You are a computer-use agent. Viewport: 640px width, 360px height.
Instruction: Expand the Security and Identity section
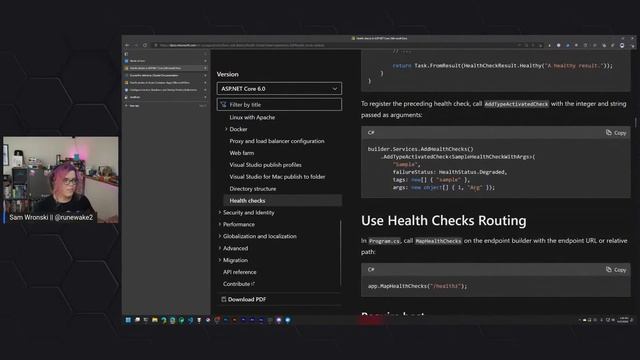[x=220, y=212]
